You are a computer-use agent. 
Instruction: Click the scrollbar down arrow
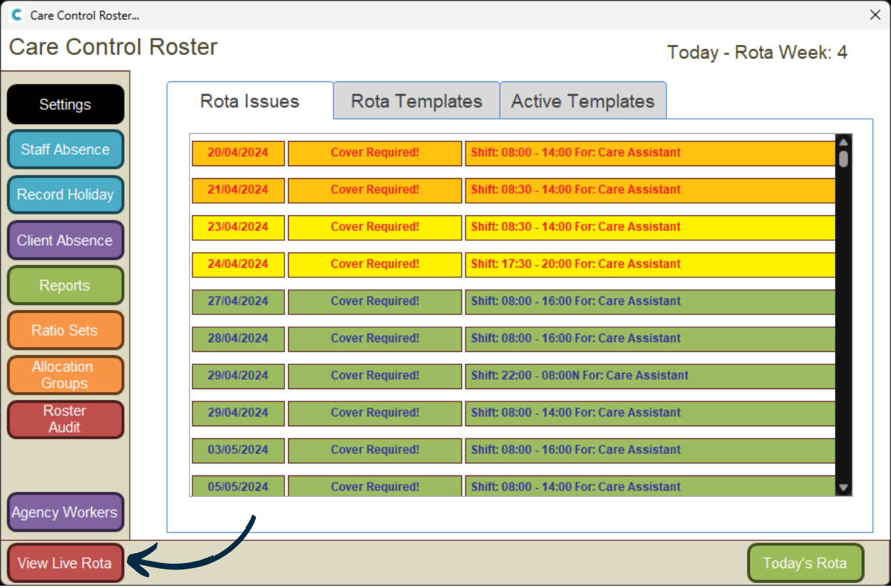(843, 488)
